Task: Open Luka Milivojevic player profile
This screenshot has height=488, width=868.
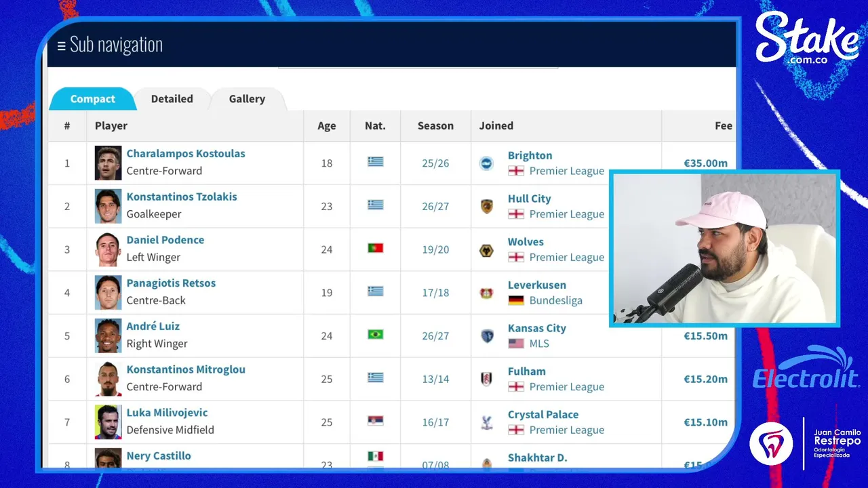Action: (167, 412)
